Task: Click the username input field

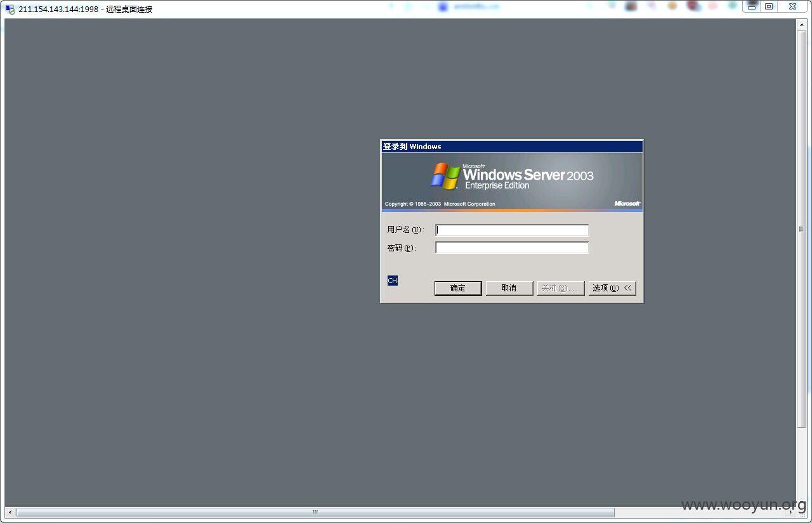Action: point(512,230)
